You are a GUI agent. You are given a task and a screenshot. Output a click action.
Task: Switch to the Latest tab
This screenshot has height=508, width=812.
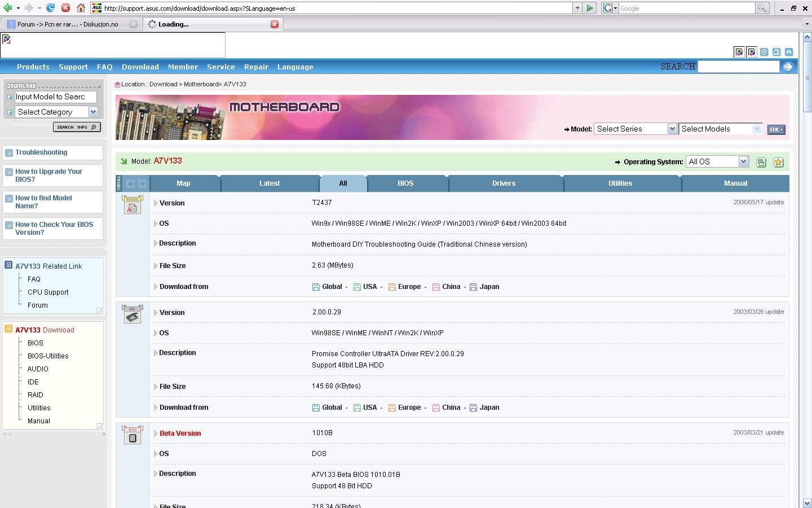270,183
